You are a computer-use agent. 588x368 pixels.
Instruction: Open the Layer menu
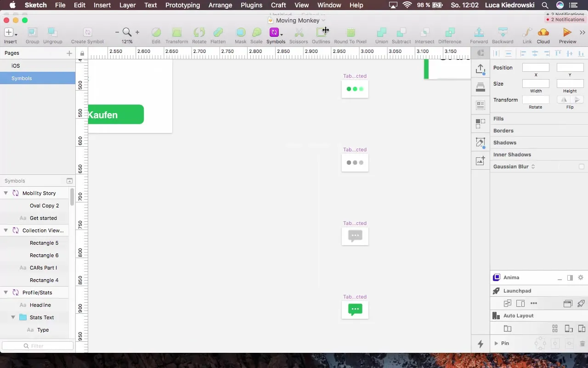click(127, 5)
